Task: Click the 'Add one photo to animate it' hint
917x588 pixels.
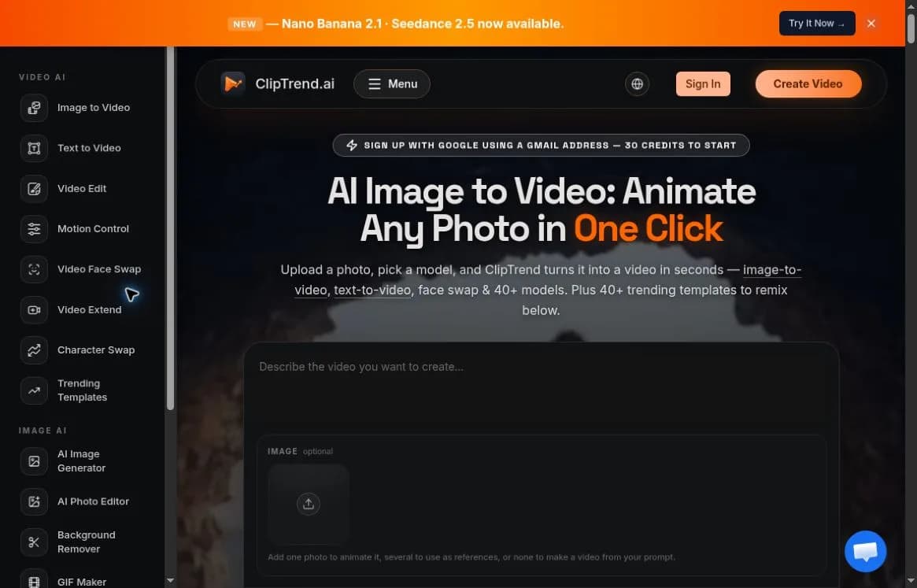Action: 471,557
